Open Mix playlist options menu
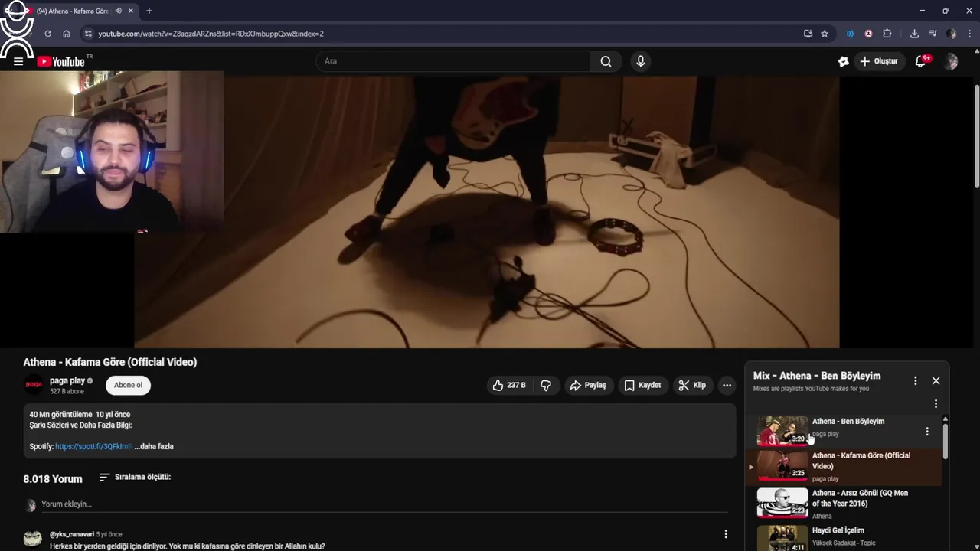The height and width of the screenshot is (551, 980). tap(915, 380)
